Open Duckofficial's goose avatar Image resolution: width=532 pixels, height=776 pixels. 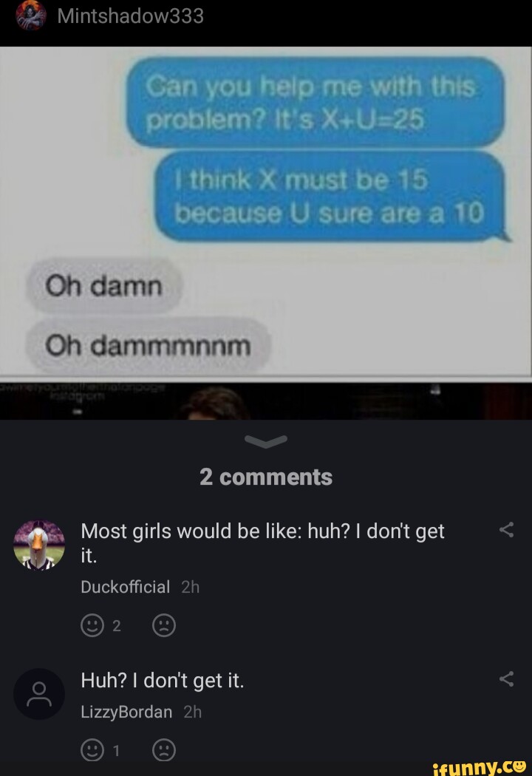(x=39, y=545)
